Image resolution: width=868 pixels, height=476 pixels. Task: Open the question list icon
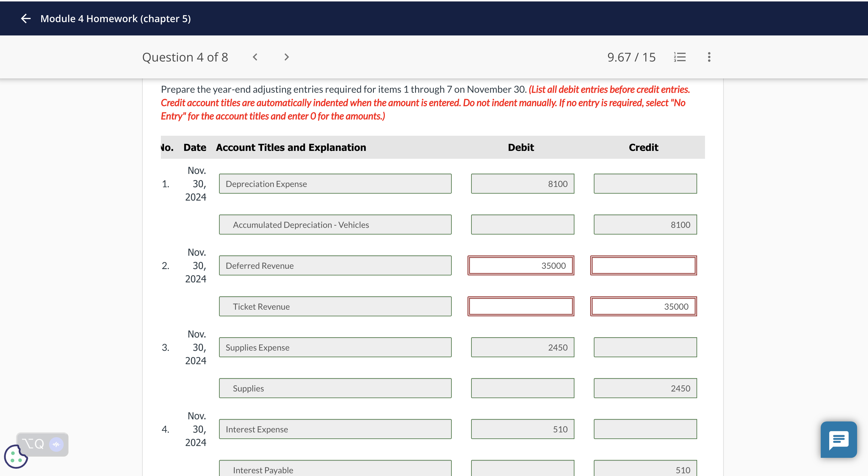point(680,57)
